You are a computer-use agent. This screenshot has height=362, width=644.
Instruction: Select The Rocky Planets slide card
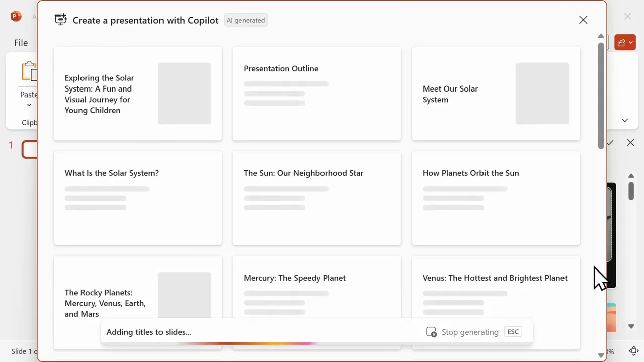138,303
